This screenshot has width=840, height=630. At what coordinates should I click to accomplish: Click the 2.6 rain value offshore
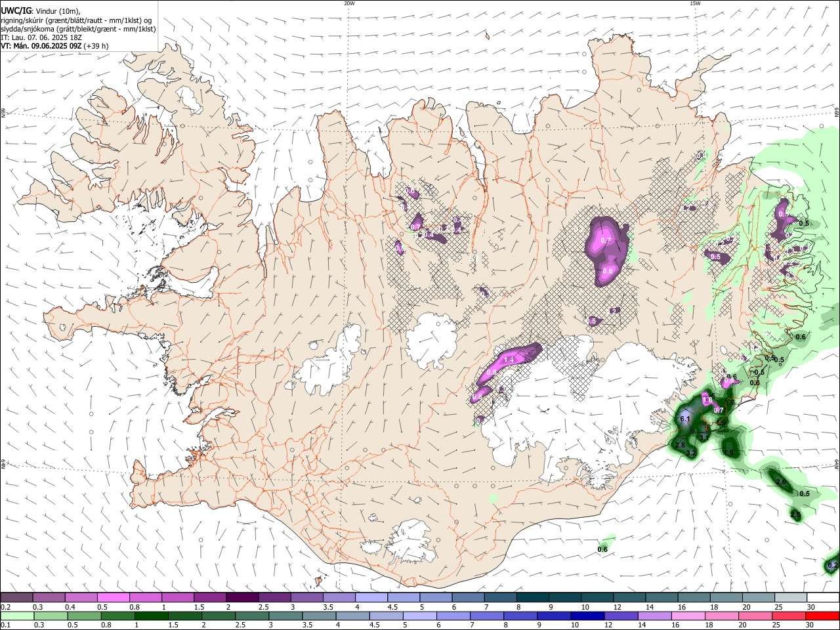pos(781,482)
